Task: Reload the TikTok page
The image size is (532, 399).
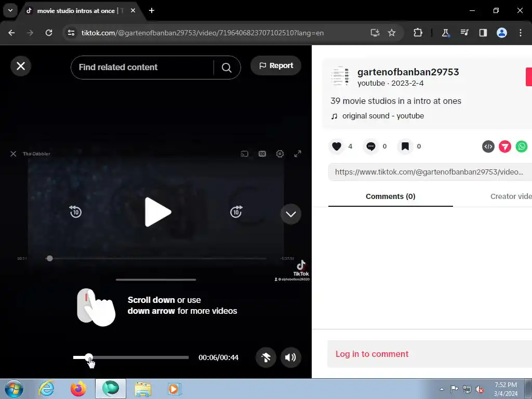Action: click(x=49, y=33)
